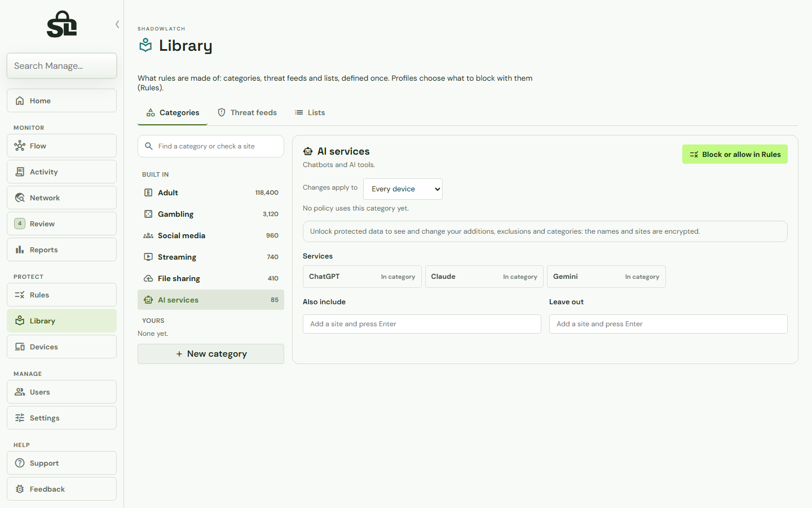Select the Gambling category
The width and height of the screenshot is (812, 508).
click(211, 214)
